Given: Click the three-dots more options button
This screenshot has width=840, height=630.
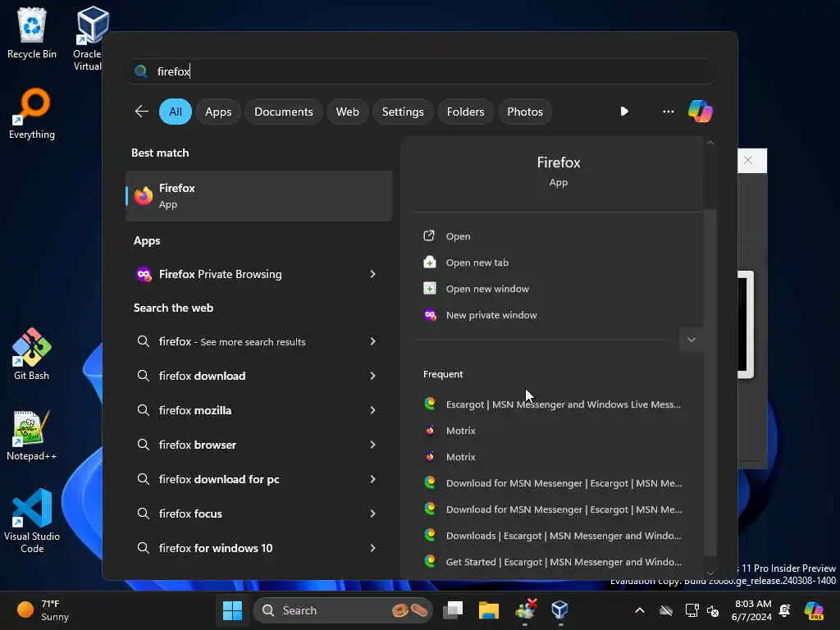Looking at the screenshot, I should (x=668, y=112).
